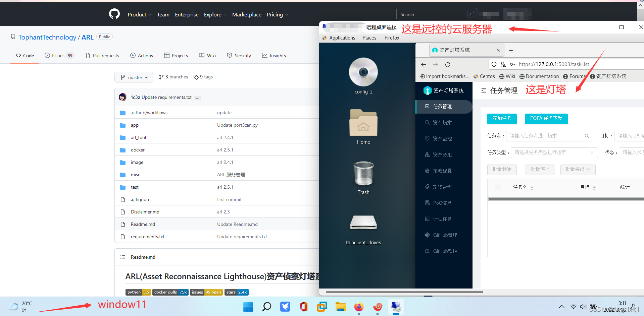Image resolution: width=644 pixels, height=316 pixels.
Task: Toggle the sidebar collapse icon beside 任务管理
Action: coord(484,90)
